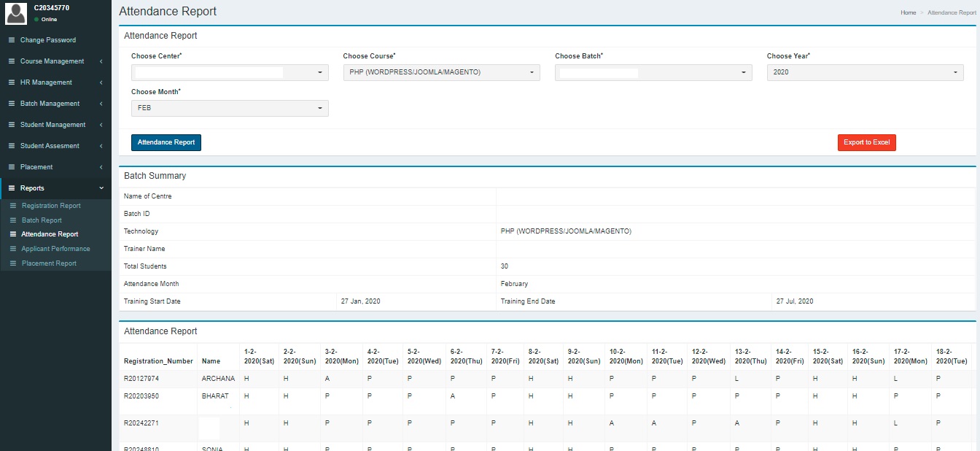
Task: Click the icon beside Student Management
Action: (11, 125)
